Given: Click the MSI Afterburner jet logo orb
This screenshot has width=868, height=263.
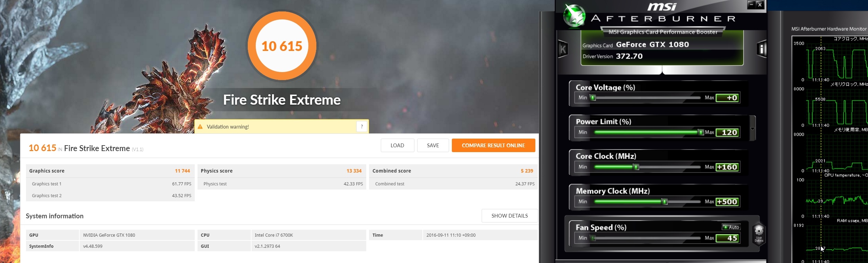Looking at the screenshot, I should tap(574, 16).
